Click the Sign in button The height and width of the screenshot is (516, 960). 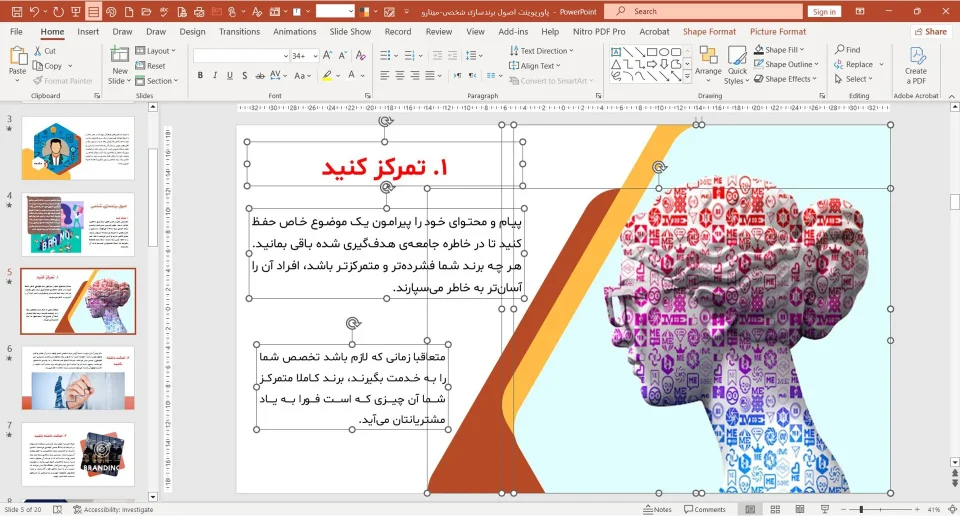(824, 12)
